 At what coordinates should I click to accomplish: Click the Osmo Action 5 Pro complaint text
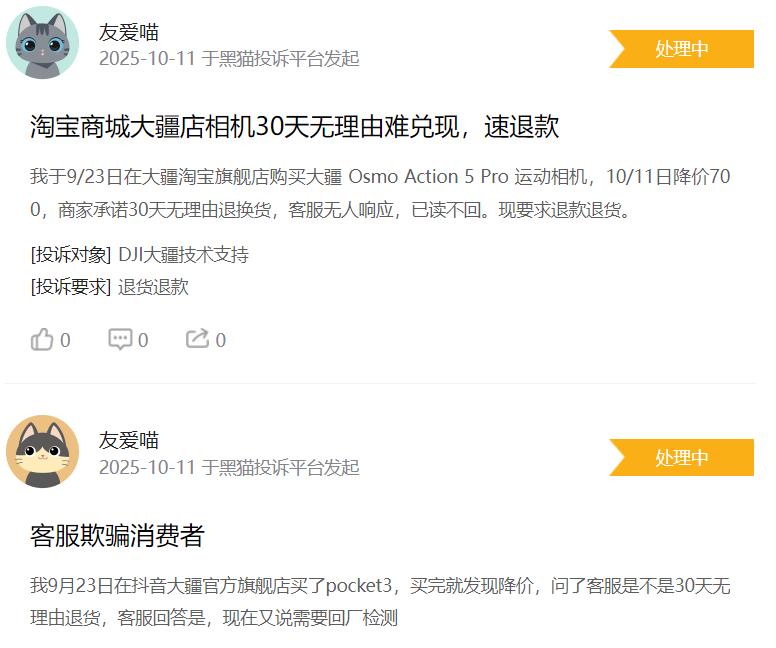[x=380, y=193]
